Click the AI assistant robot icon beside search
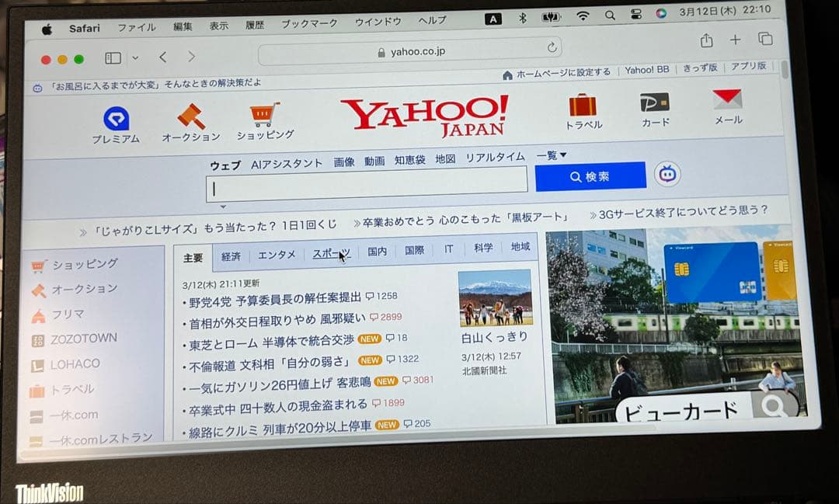Screen dimensions: 839x504 667,174
